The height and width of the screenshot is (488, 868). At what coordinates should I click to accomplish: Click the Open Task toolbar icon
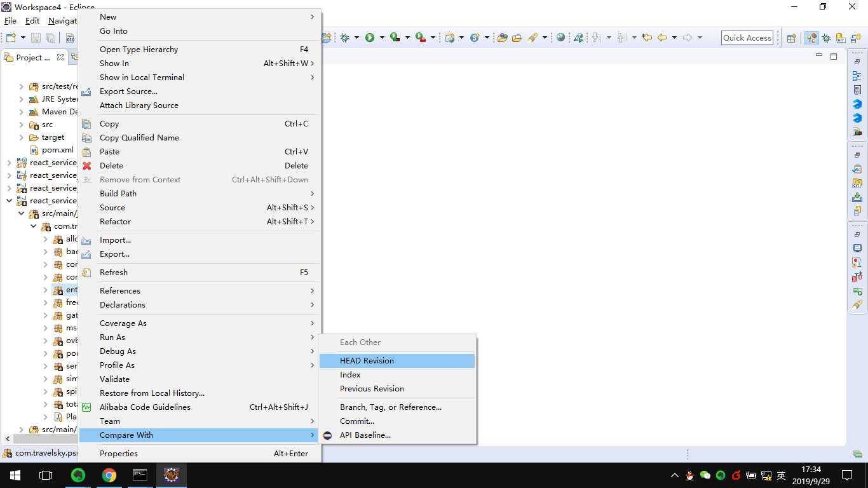coord(517,37)
